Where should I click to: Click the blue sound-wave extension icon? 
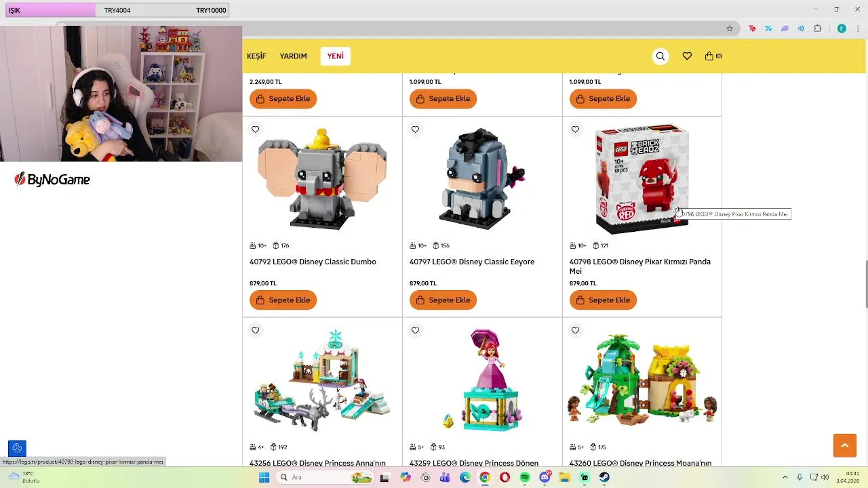click(801, 28)
